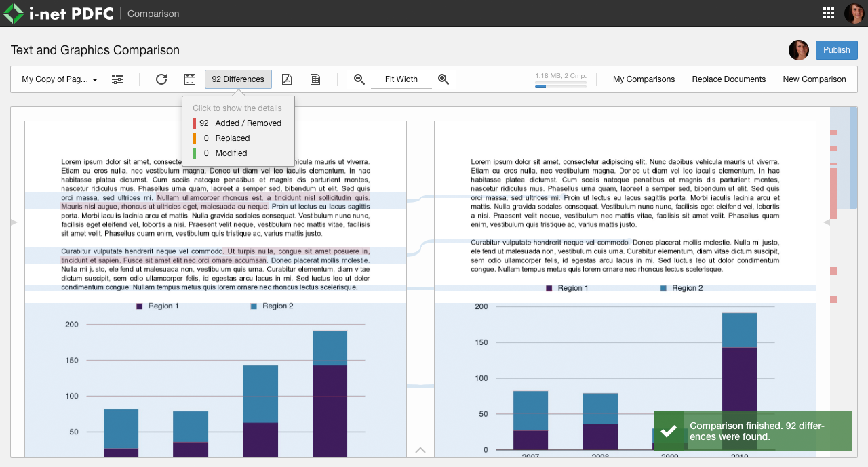The image size is (868, 467).
Task: Open My Comparisons
Action: point(644,79)
